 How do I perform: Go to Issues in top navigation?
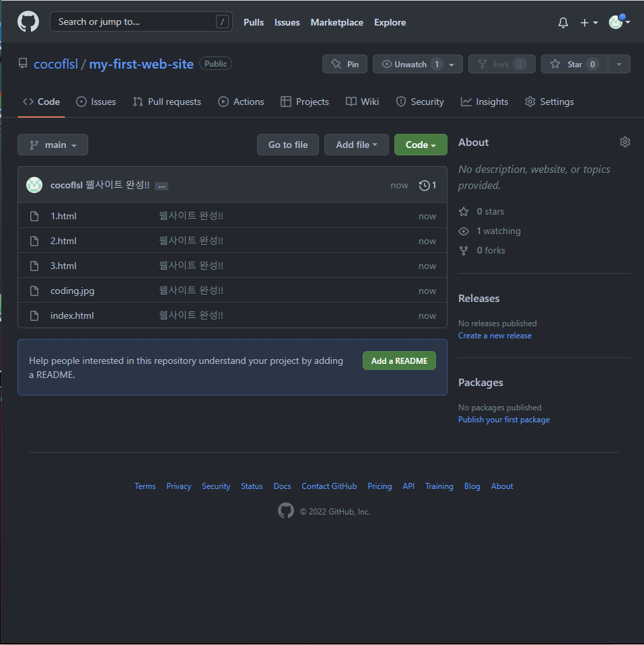click(287, 22)
